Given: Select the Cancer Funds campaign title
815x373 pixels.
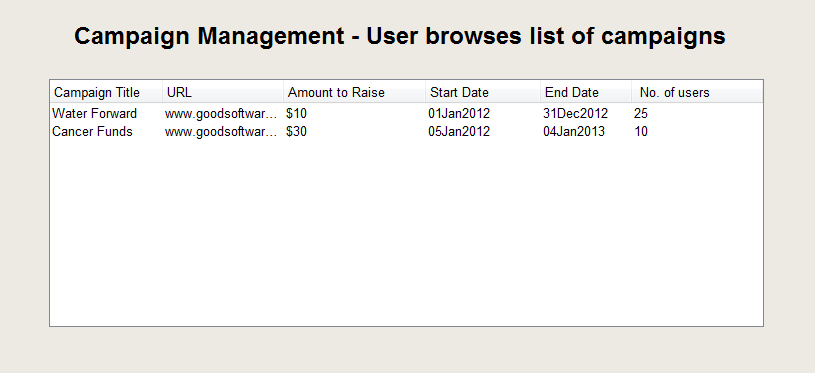Looking at the screenshot, I should point(93,131).
